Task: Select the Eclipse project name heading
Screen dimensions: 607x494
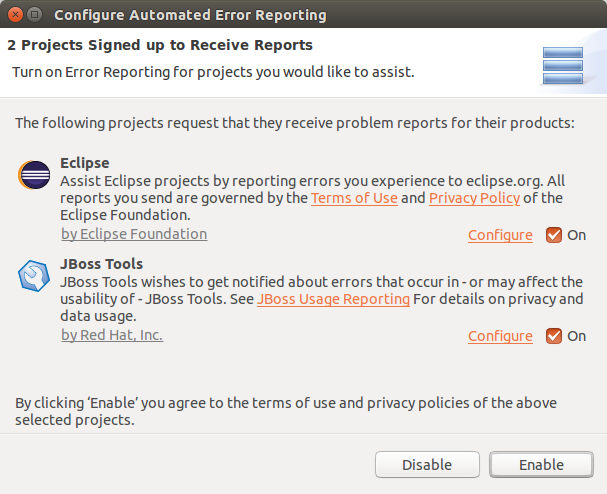Action: click(85, 162)
